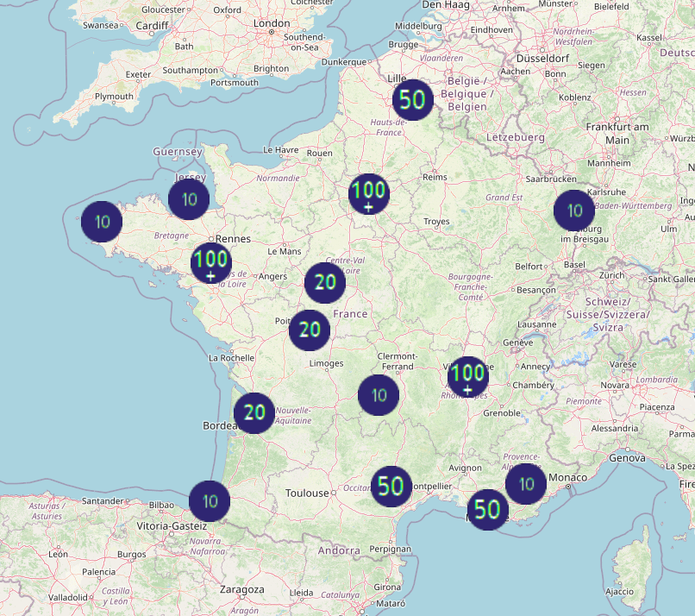The height and width of the screenshot is (616, 695).
Task: Click the Avignon city label
Action: tap(465, 468)
